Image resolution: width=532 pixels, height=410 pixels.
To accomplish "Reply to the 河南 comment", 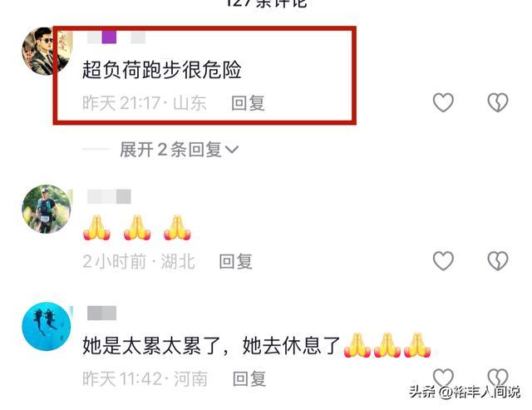I will click(249, 378).
